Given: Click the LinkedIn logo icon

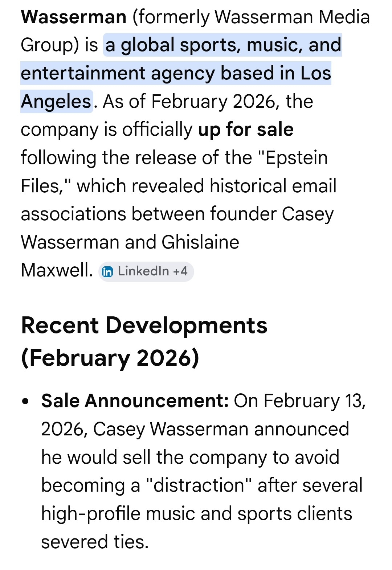Looking at the screenshot, I should tap(107, 271).
